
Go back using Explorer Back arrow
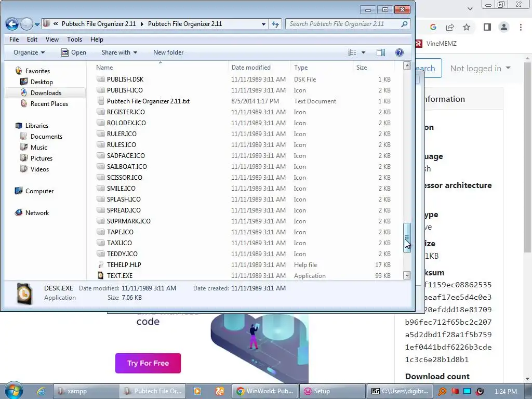[x=12, y=24]
